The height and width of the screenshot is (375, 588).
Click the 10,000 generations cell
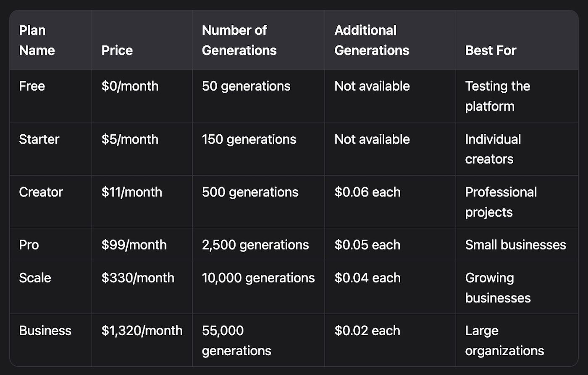(x=258, y=278)
